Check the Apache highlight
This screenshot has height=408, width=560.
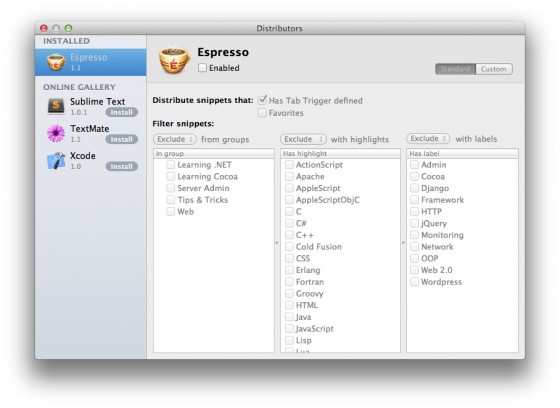click(x=289, y=176)
